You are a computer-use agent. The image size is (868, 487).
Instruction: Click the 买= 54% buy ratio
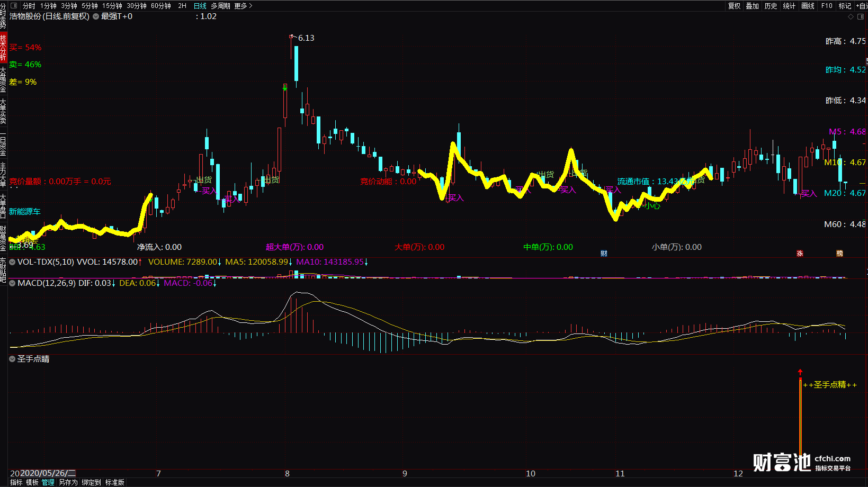coord(25,48)
